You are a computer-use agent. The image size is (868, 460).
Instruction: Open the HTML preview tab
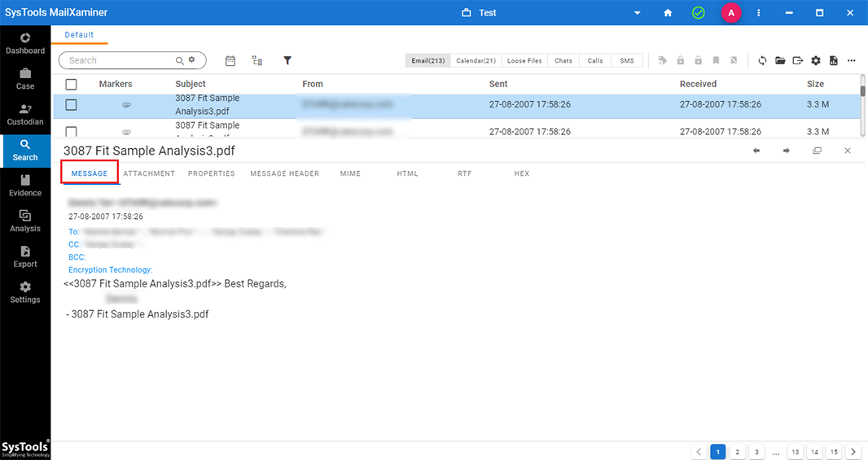[x=407, y=173]
